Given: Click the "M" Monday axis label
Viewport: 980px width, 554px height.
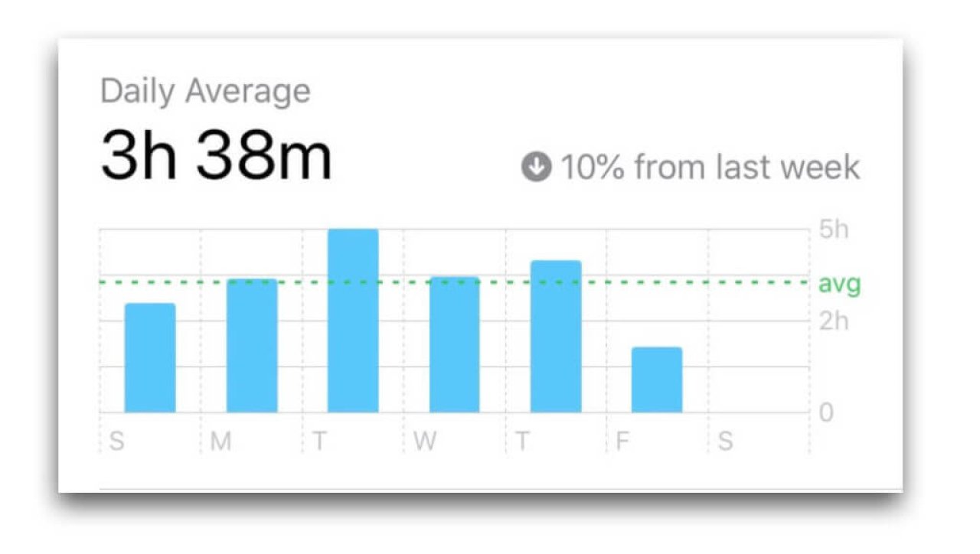Looking at the screenshot, I should pos(220,442).
